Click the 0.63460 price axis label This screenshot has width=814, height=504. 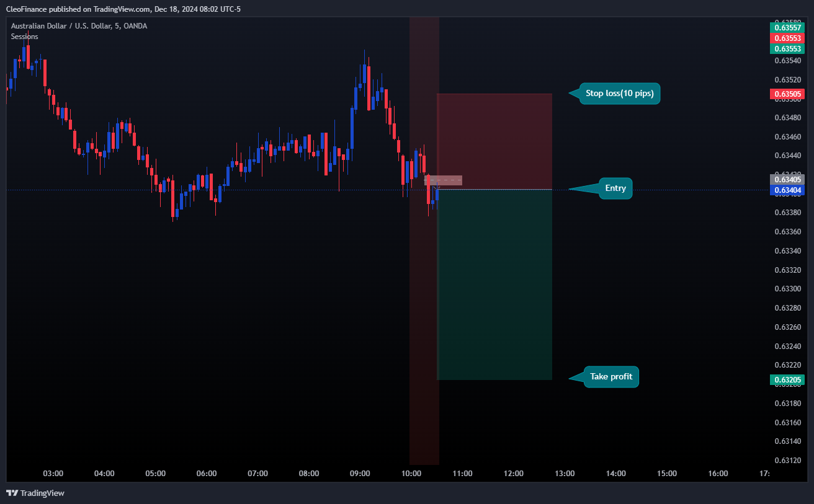(x=787, y=137)
